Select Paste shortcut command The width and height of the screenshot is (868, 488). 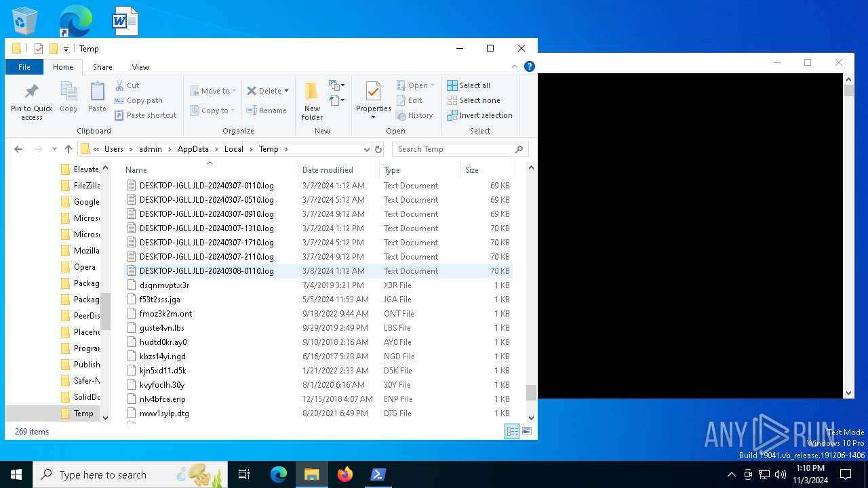point(146,115)
